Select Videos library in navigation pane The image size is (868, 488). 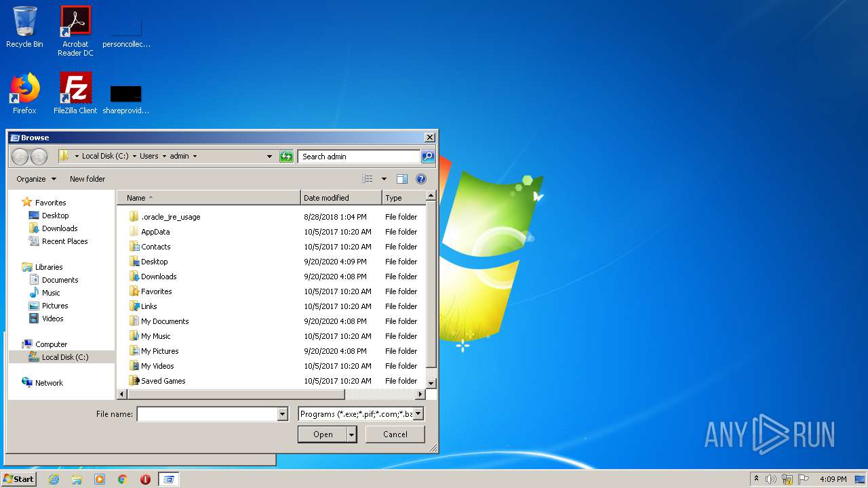coord(52,319)
